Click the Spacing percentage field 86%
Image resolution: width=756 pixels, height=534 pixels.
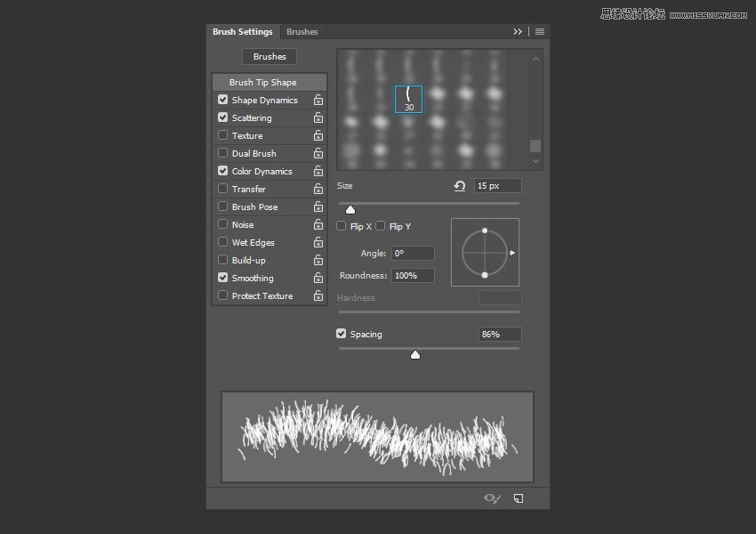click(x=500, y=334)
